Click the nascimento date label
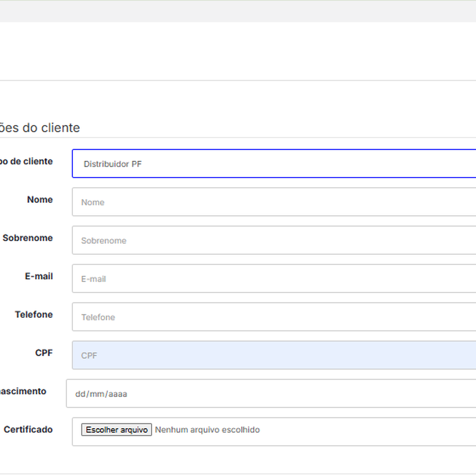This screenshot has height=476, width=476. click(x=23, y=391)
